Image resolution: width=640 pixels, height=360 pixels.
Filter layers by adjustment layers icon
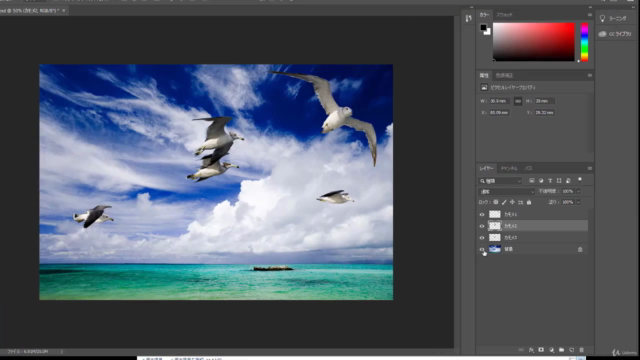click(541, 180)
